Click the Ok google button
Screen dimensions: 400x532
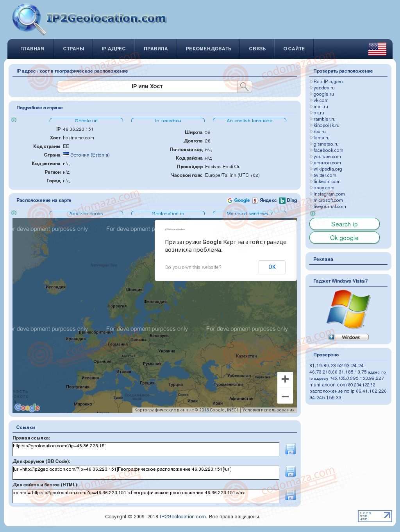[x=345, y=238]
